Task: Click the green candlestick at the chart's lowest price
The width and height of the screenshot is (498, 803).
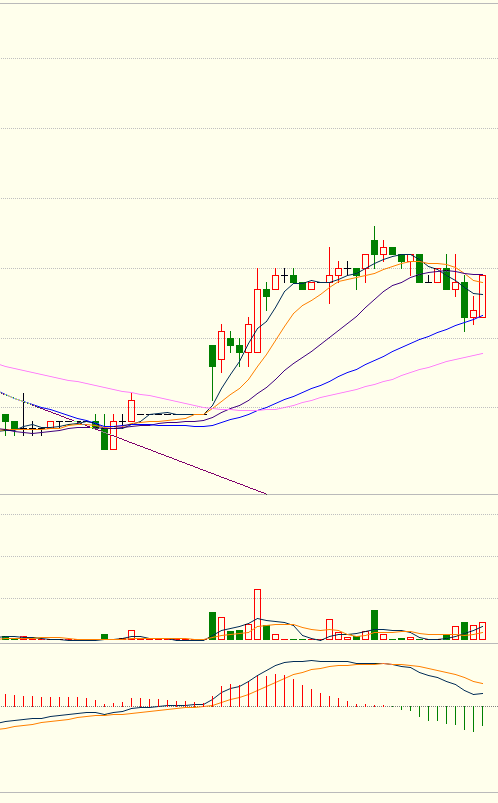Action: pyautogui.click(x=105, y=432)
